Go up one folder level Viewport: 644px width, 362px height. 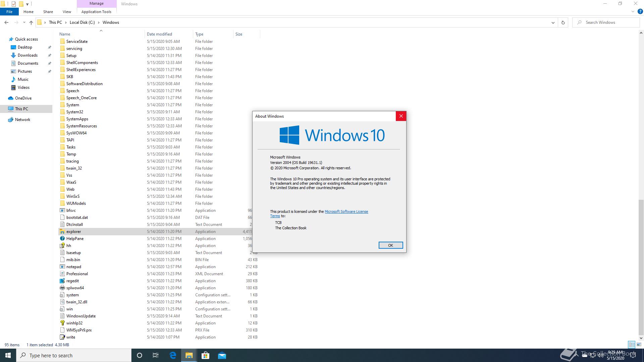click(x=31, y=22)
